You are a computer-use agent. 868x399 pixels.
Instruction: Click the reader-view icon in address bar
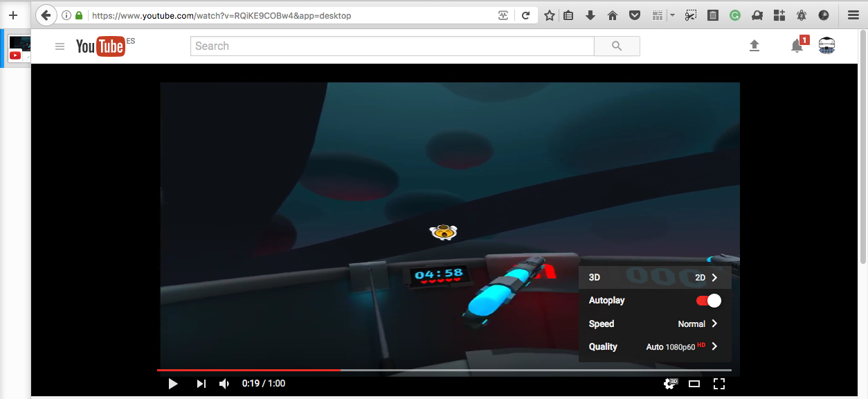pos(504,15)
